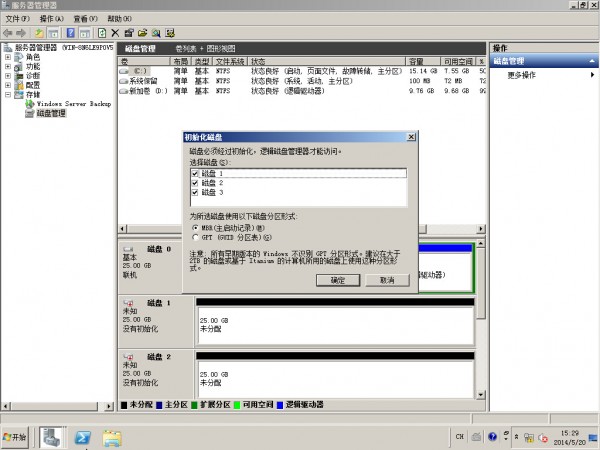Expand the 功能 tree node
The width and height of the screenshot is (600, 450).
tap(8, 66)
